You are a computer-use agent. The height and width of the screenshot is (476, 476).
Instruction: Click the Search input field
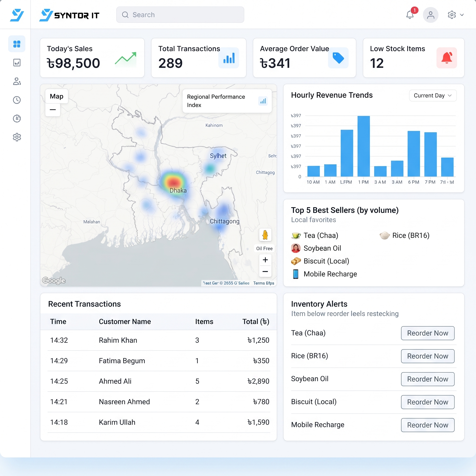(180, 15)
